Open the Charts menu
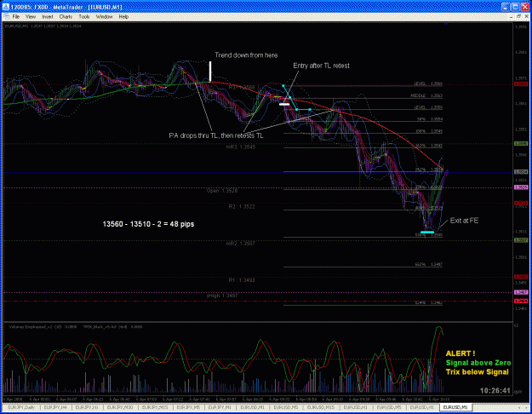Viewport: 532px width, 414px height. pos(66,17)
